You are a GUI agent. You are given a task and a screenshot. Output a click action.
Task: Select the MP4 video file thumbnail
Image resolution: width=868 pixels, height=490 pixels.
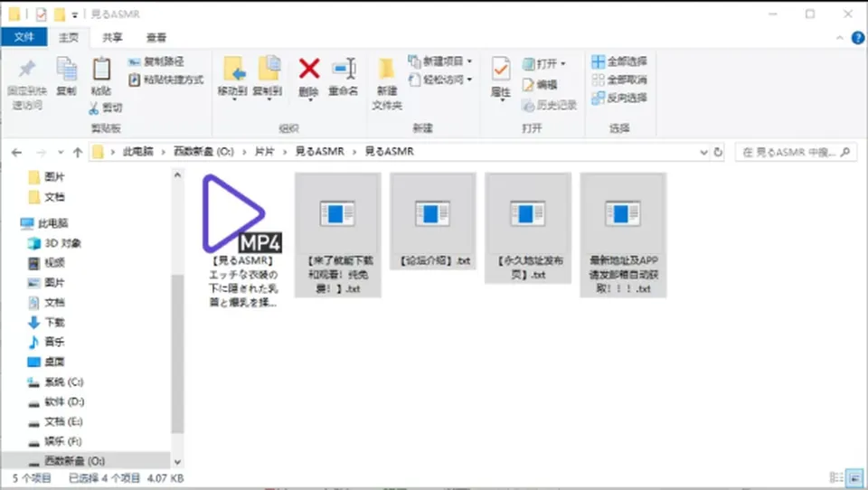point(242,213)
